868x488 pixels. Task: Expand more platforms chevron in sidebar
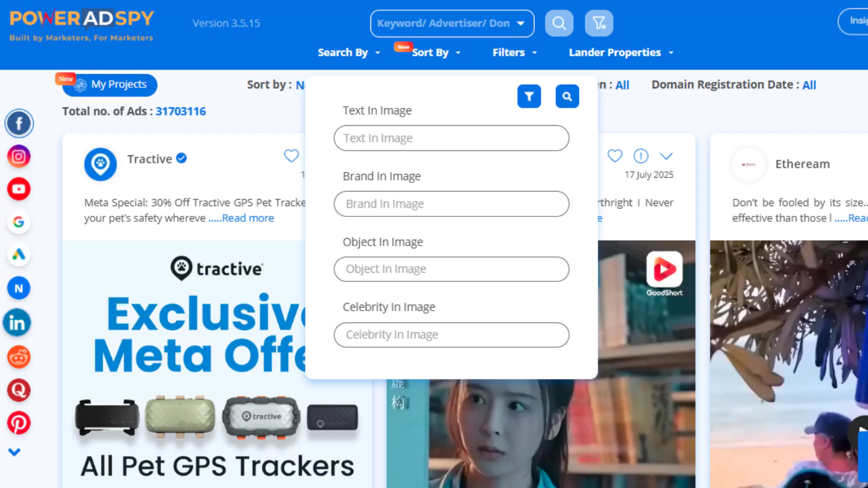[x=15, y=452]
